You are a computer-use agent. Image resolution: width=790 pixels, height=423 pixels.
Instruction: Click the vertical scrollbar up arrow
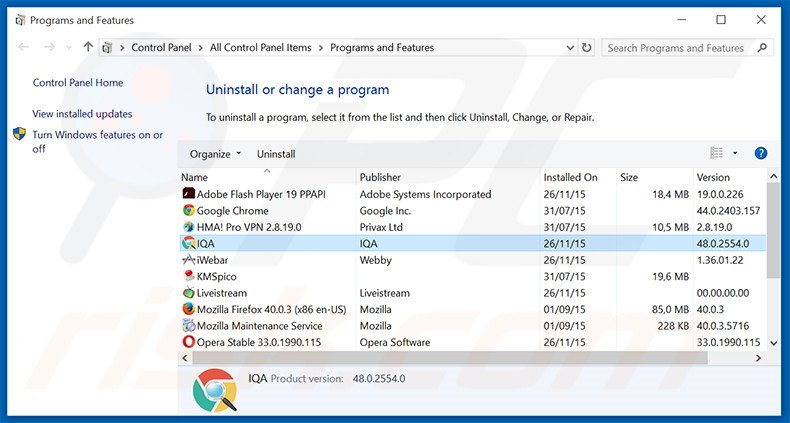pos(773,177)
